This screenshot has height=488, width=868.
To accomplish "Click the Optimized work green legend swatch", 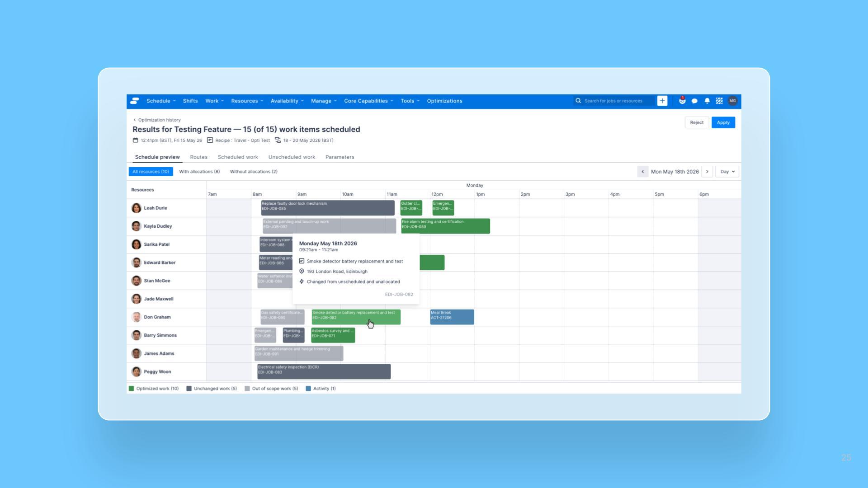I will [132, 389].
